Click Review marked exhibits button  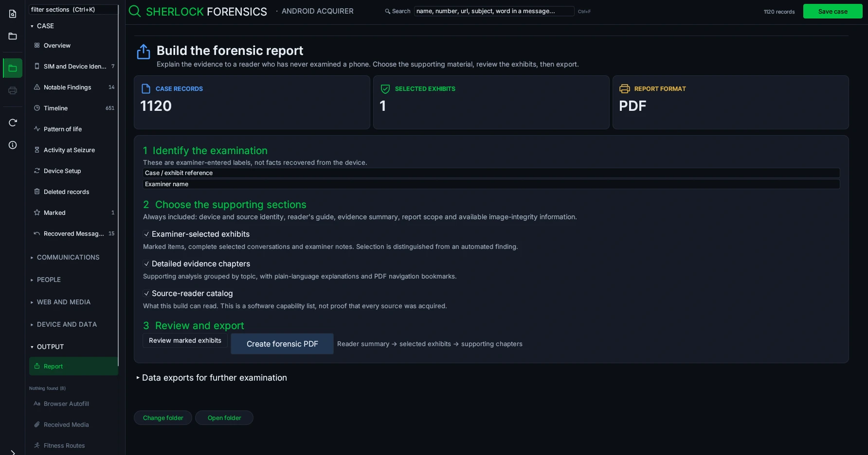coord(185,340)
